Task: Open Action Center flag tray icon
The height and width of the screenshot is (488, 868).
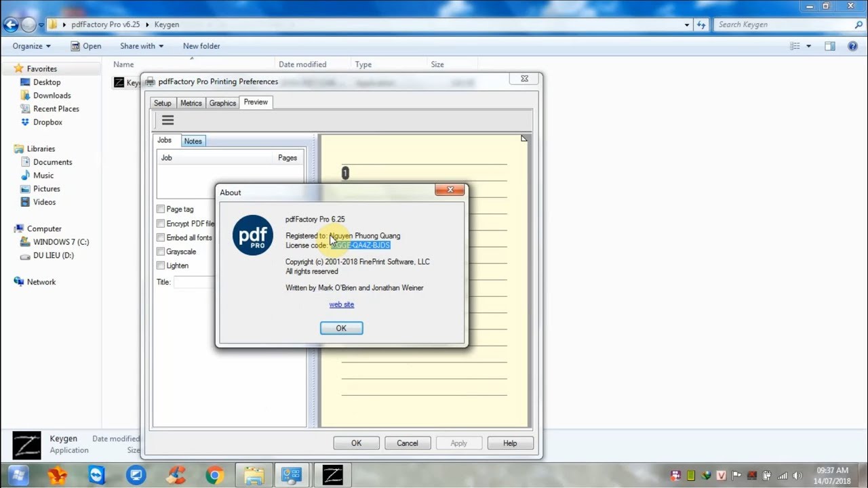Action: (736, 475)
